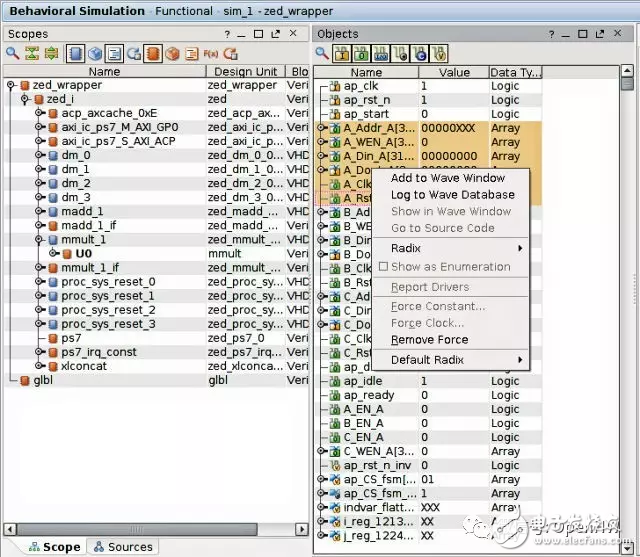
Task: Click Expand All icon in Scopes toolbar
Action: (49, 53)
